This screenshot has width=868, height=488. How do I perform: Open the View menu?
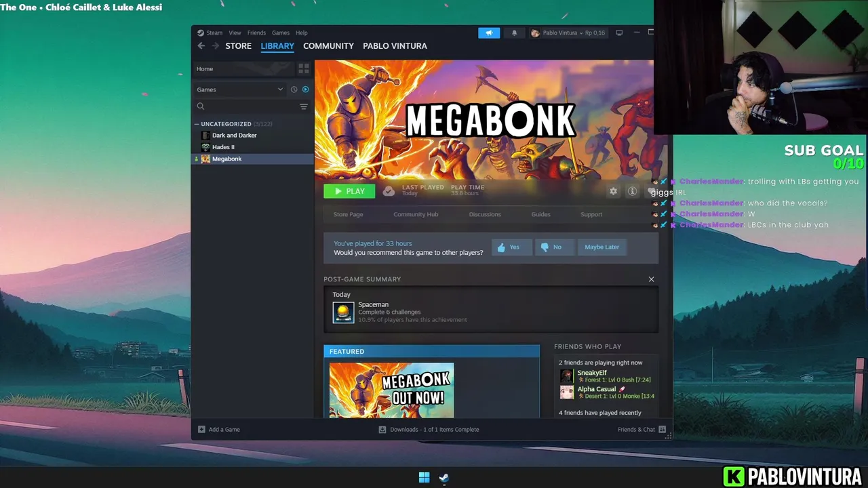235,33
